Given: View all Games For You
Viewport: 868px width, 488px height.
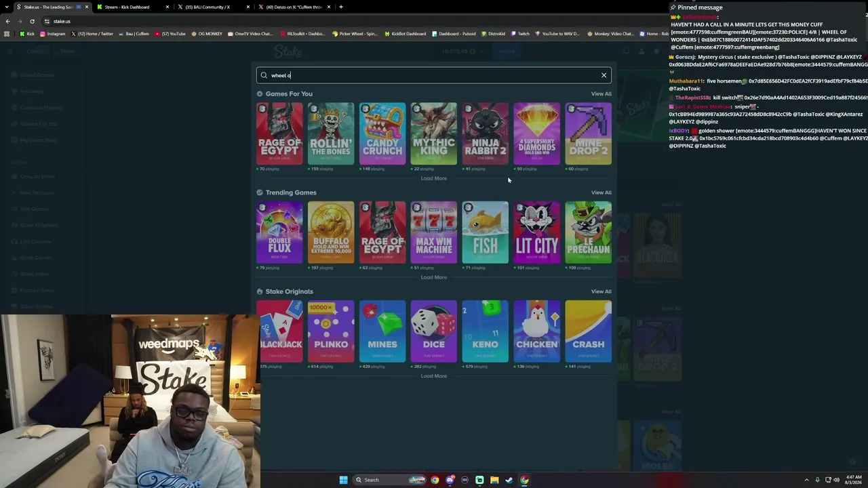Looking at the screenshot, I should [601, 94].
